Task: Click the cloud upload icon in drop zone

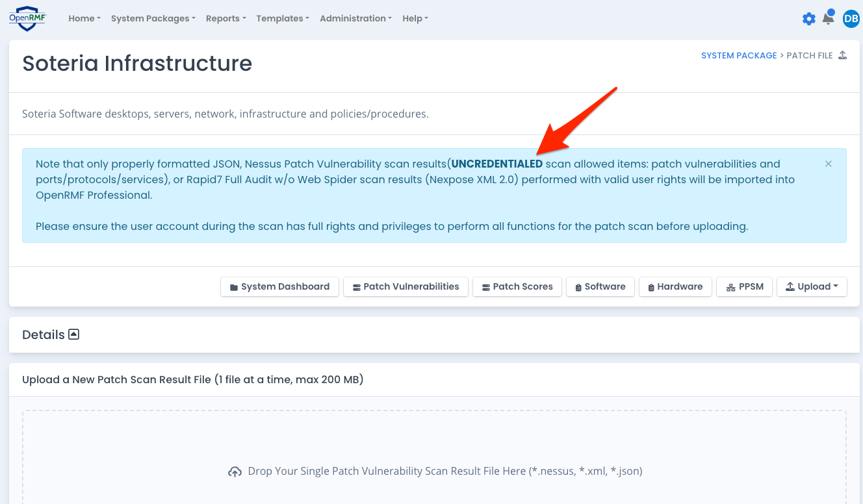Action: pos(235,472)
